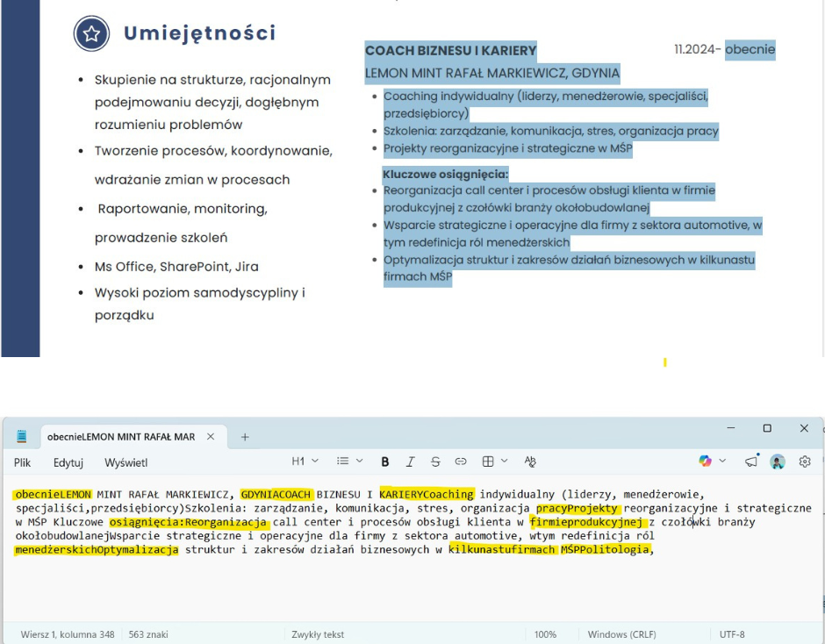Click Zwykły tekst in status bar
The width and height of the screenshot is (825, 644).
[318, 634]
